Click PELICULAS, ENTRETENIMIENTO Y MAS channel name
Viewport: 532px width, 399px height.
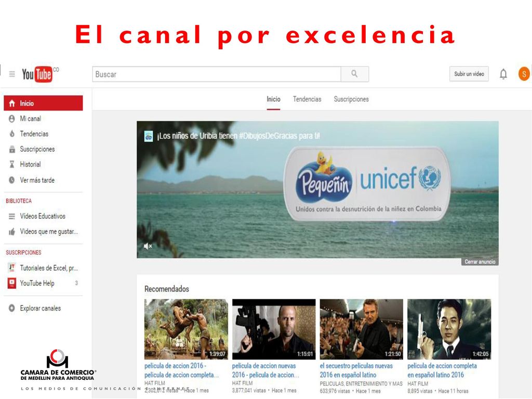361,383
